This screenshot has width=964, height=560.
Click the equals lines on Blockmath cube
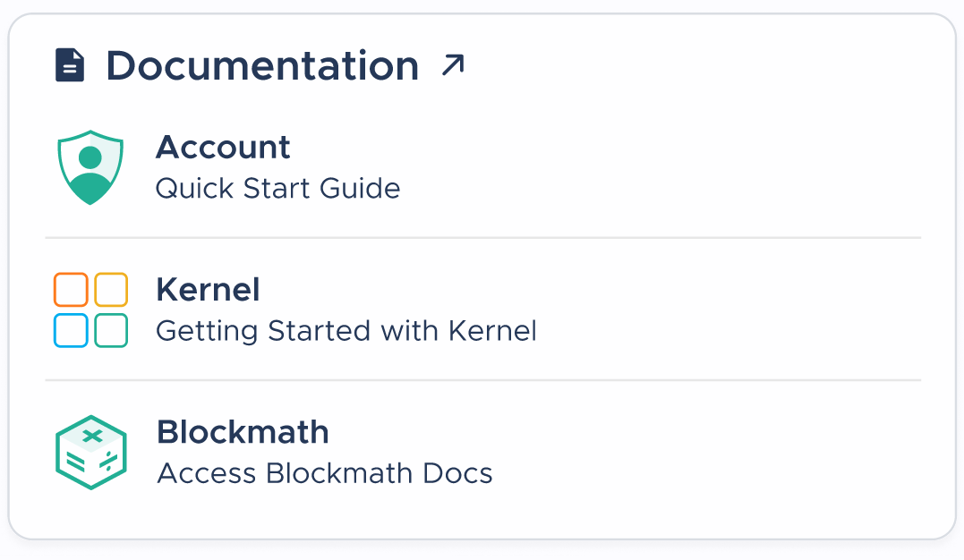(x=75, y=461)
